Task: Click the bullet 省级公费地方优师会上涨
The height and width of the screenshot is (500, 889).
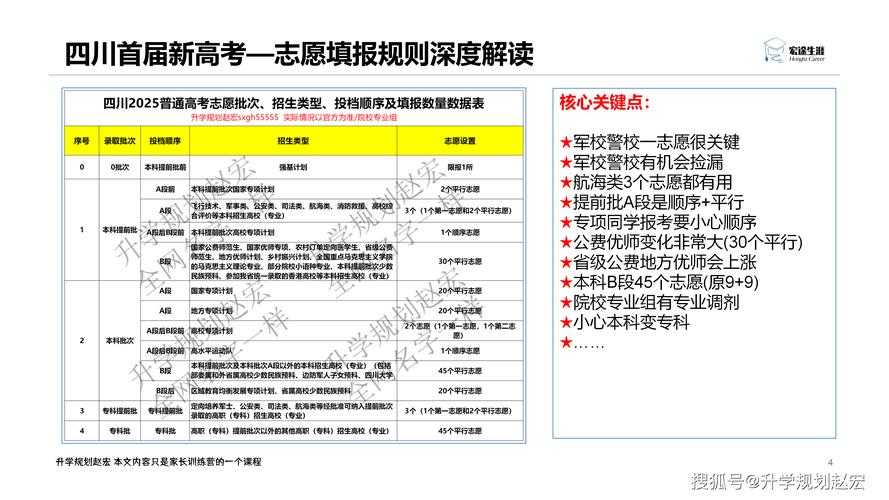Action: point(658,262)
